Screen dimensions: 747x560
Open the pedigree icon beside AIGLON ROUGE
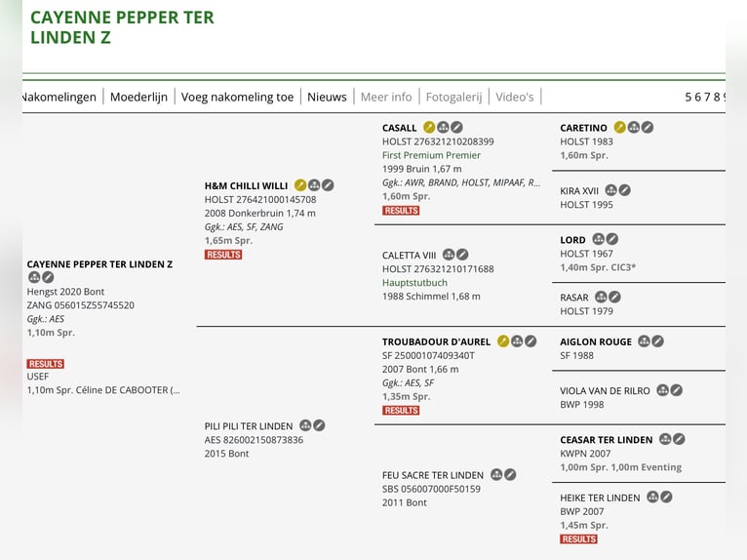[x=644, y=341]
